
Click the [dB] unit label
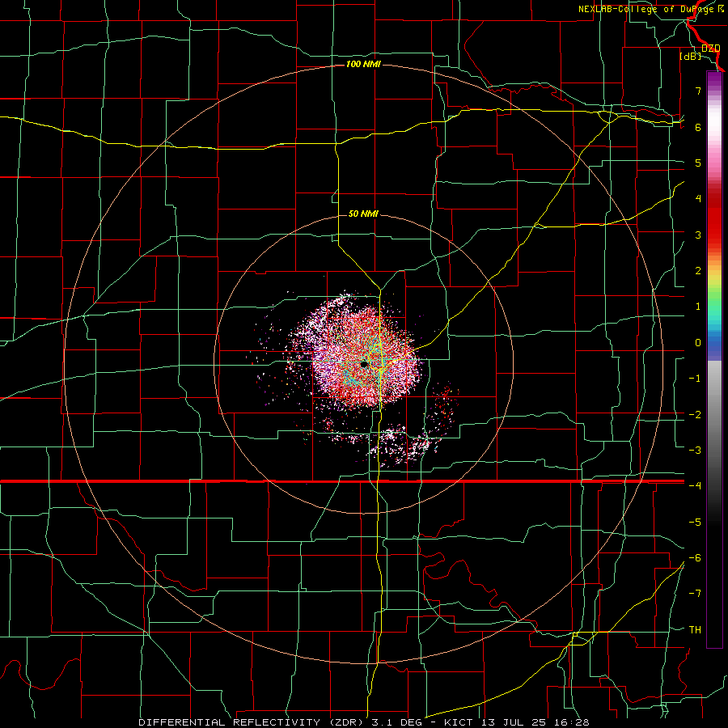690,56
